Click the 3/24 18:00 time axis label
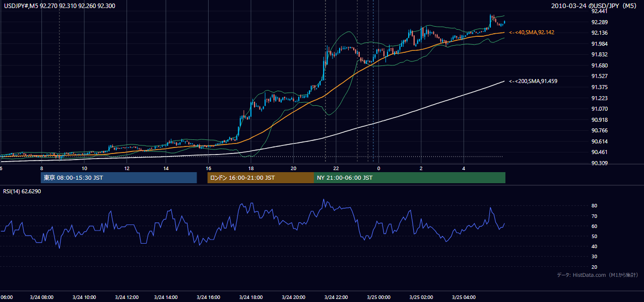 click(251, 297)
